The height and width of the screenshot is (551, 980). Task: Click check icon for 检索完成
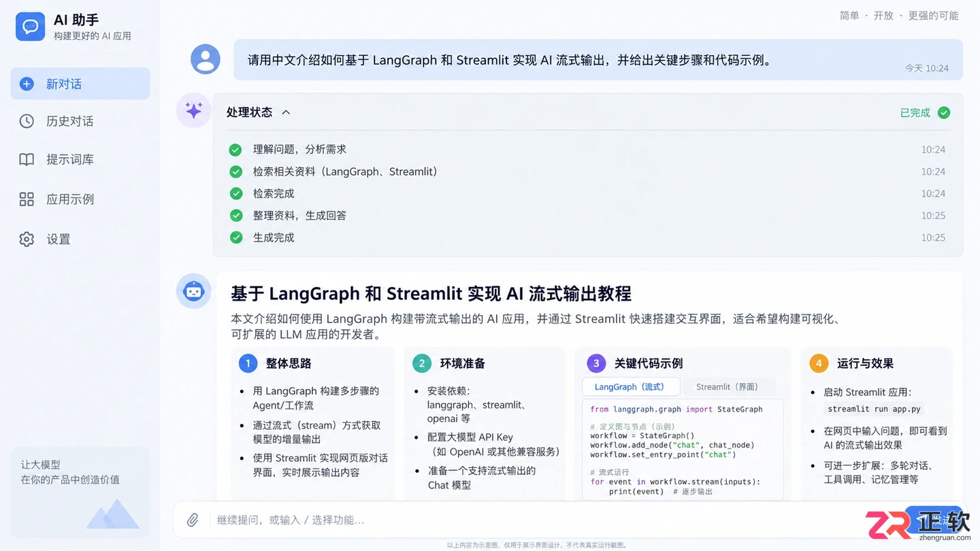[x=235, y=194]
